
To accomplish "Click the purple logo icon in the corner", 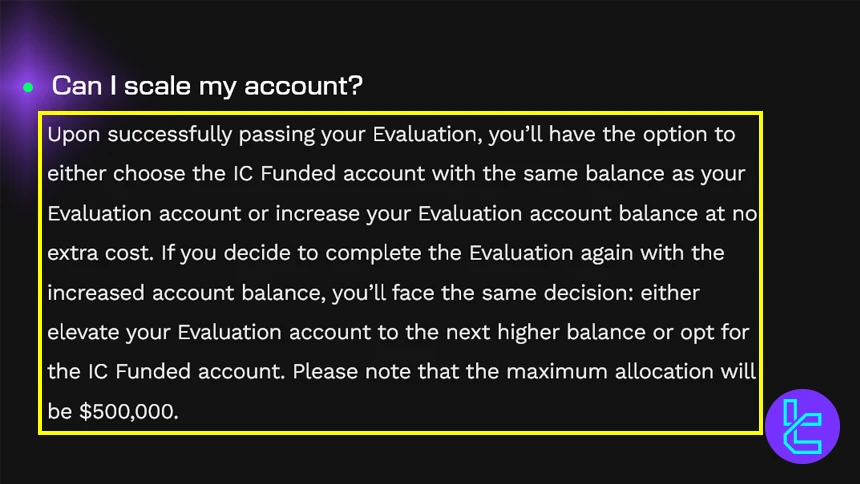I will (803, 425).
